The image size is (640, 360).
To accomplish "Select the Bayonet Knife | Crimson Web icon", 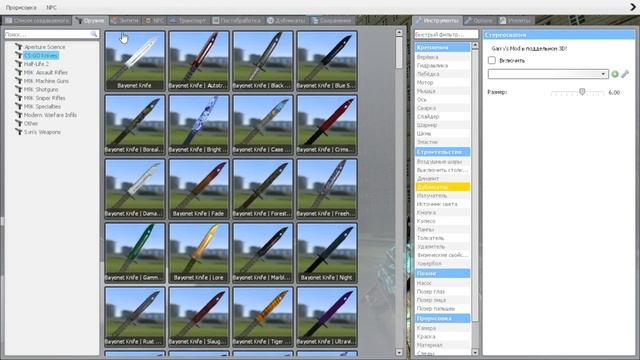I will (x=327, y=125).
